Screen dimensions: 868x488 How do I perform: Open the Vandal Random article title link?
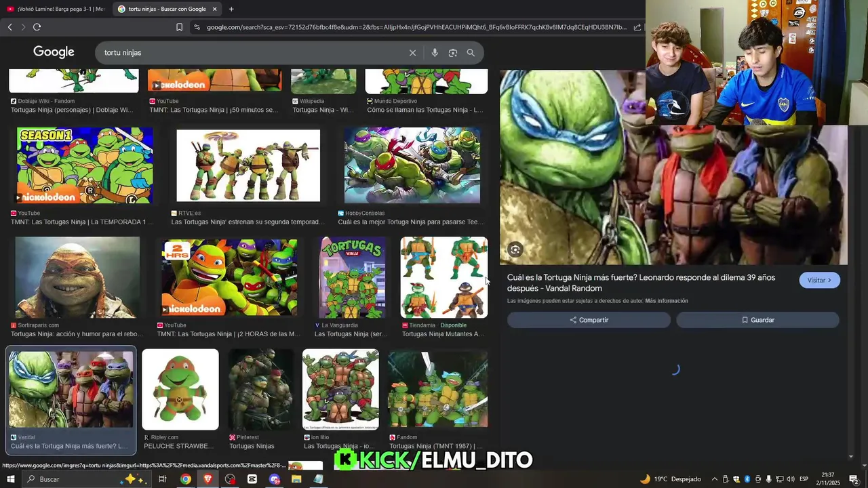coord(641,283)
